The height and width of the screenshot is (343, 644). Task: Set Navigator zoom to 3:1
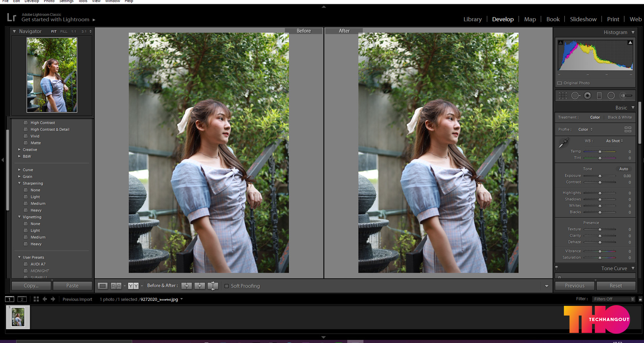[84, 31]
